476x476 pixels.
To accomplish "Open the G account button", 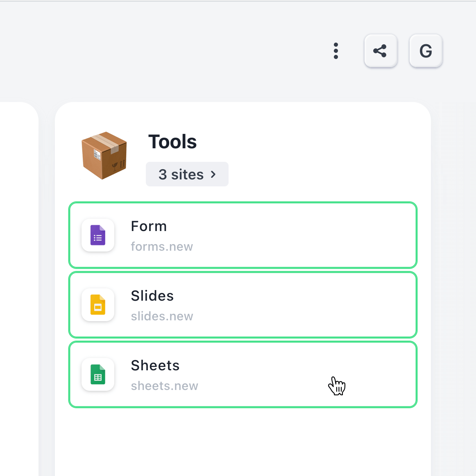I will 426,51.
